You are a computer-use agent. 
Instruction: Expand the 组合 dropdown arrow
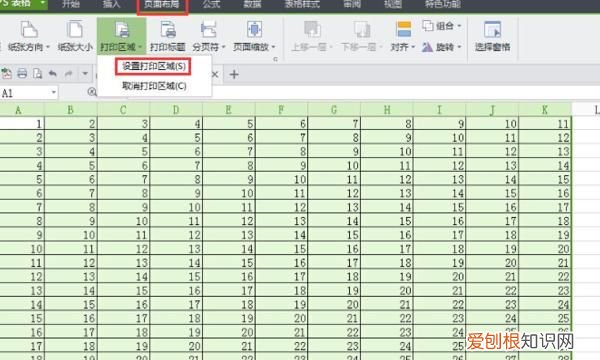tap(459, 26)
